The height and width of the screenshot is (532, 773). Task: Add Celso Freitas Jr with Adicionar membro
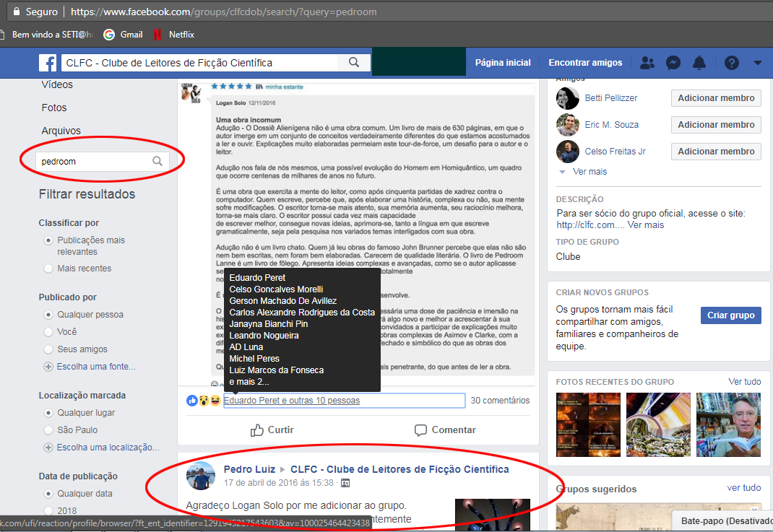pos(716,151)
